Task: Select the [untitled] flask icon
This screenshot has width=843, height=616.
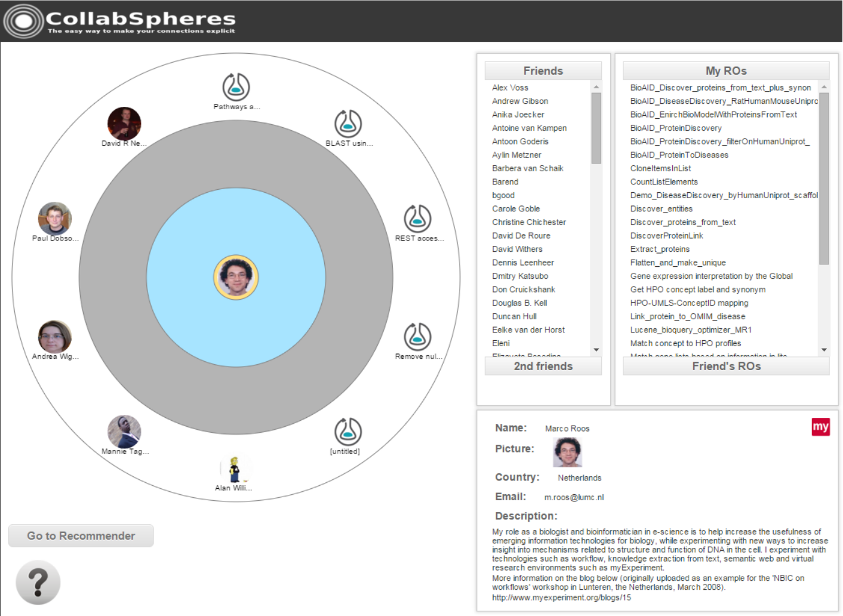Action: tap(348, 432)
